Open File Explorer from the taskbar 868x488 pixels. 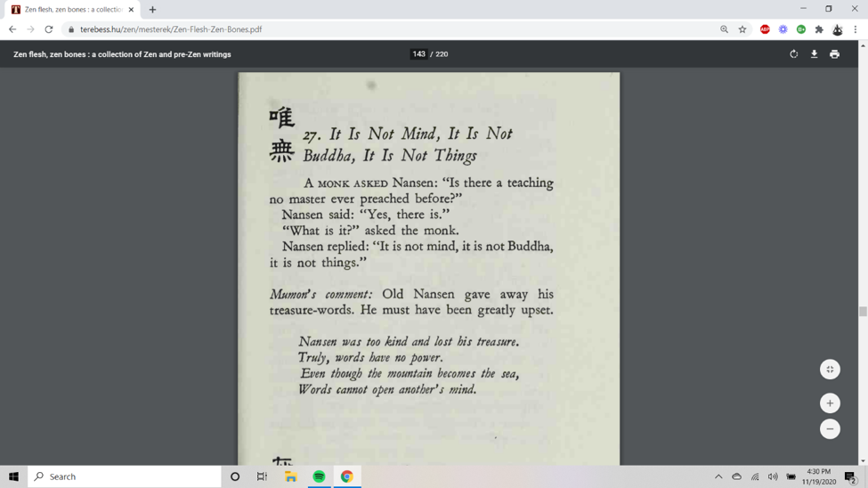click(x=290, y=476)
